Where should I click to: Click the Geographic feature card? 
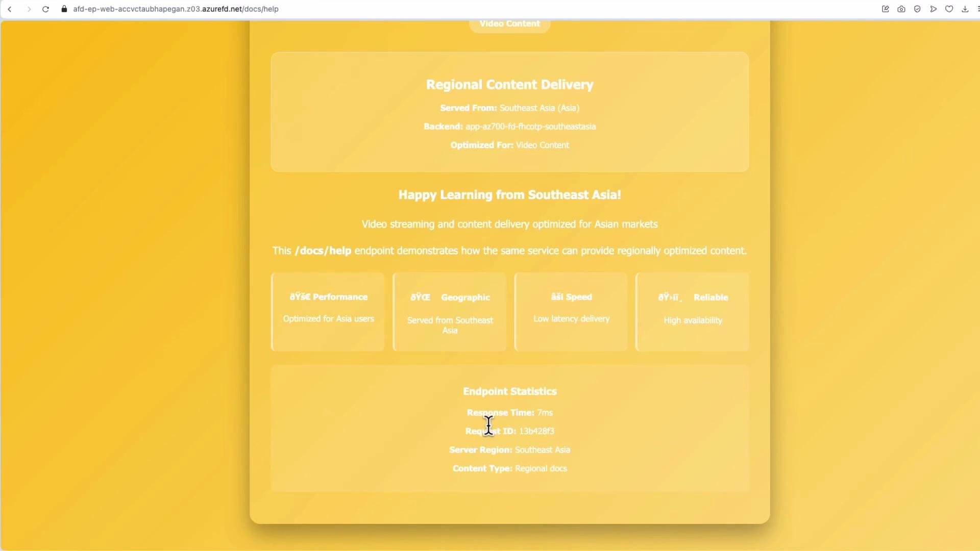click(x=449, y=312)
